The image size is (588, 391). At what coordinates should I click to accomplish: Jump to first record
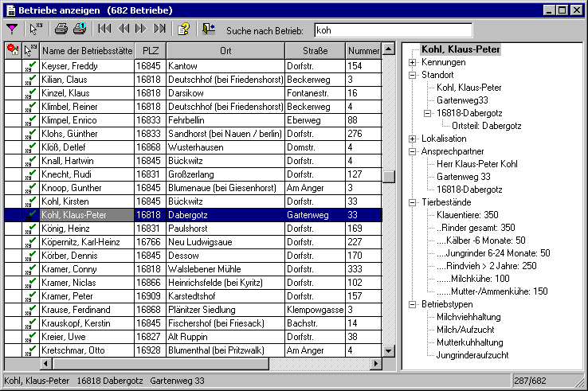tap(104, 29)
